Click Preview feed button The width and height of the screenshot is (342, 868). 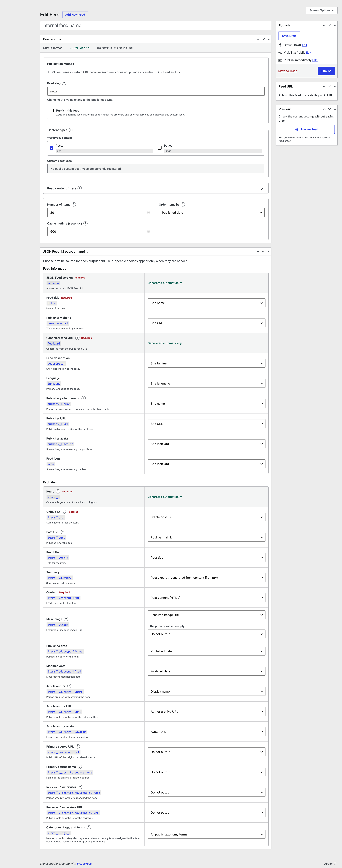click(x=307, y=129)
